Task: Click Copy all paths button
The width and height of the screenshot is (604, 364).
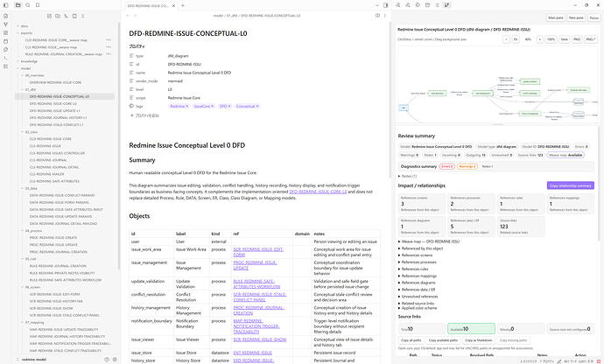Action: click(x=411, y=340)
